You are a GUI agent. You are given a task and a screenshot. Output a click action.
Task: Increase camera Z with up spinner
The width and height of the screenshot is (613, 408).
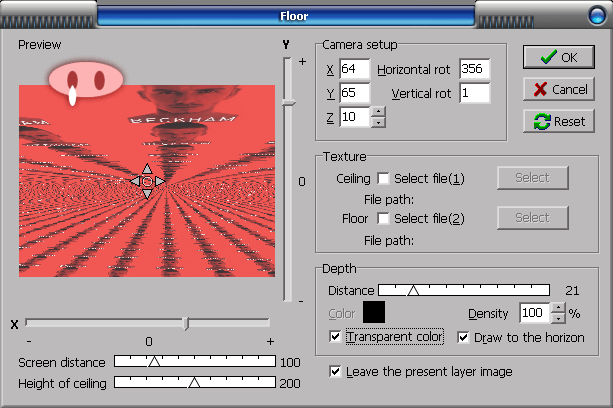378,112
